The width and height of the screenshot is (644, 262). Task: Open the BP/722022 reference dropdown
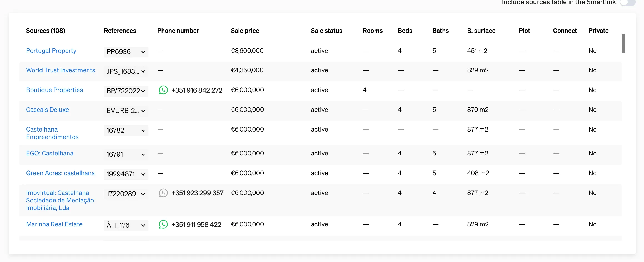pos(126,91)
